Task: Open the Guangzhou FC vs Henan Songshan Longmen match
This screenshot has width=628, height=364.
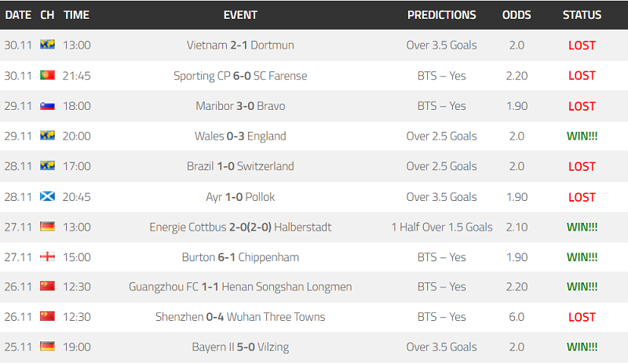Action: (x=240, y=286)
